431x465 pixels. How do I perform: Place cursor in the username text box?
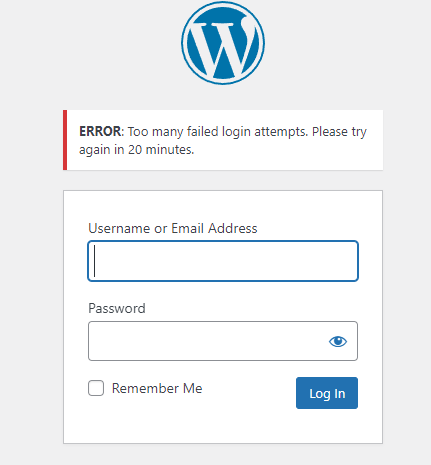coord(223,261)
